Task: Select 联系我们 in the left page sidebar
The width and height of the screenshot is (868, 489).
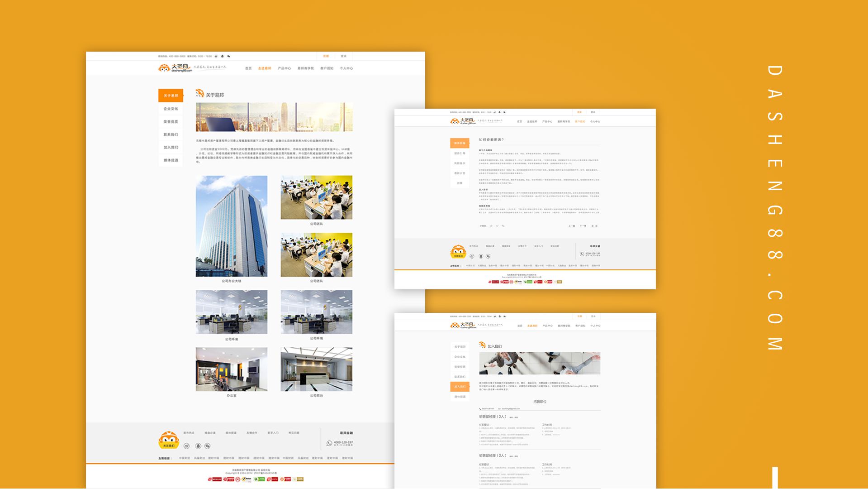Action: click(171, 134)
